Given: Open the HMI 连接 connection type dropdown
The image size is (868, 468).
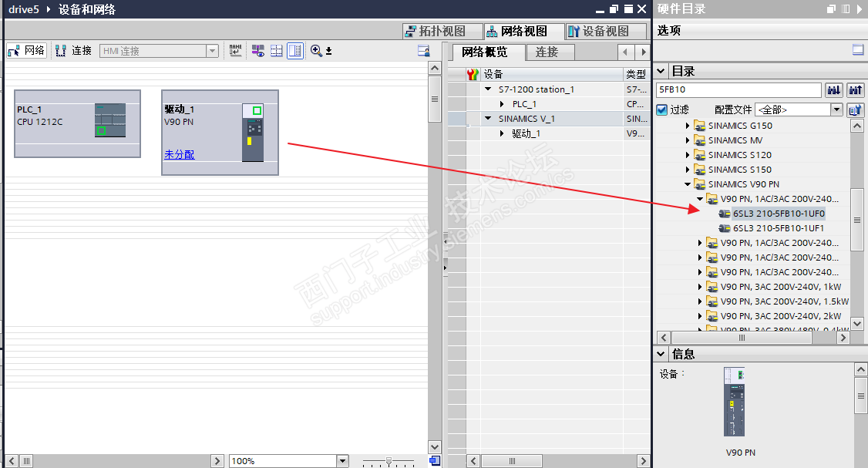Looking at the screenshot, I should (212, 51).
